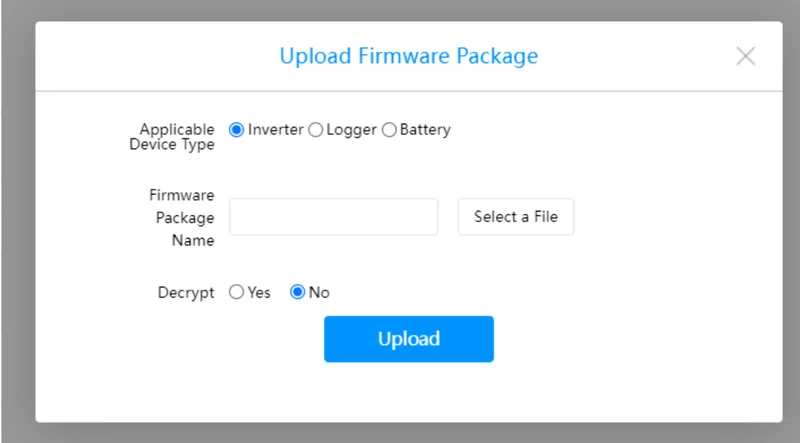
Task: Select the Logger radio button
Action: (x=315, y=130)
